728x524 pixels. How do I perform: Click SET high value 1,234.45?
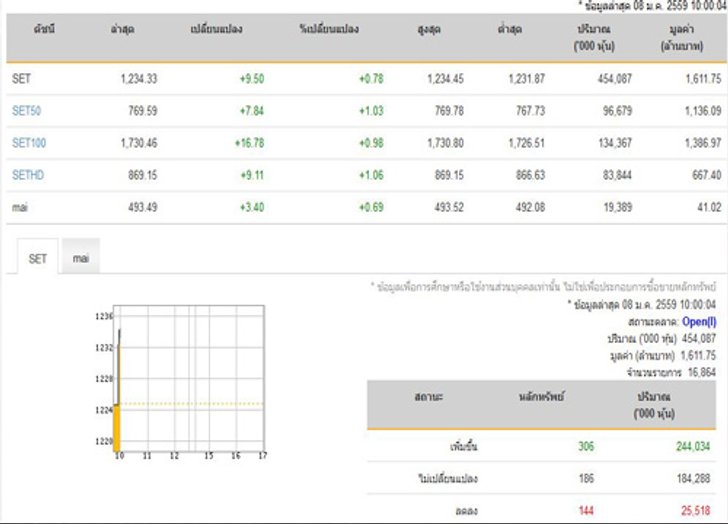[x=445, y=78]
